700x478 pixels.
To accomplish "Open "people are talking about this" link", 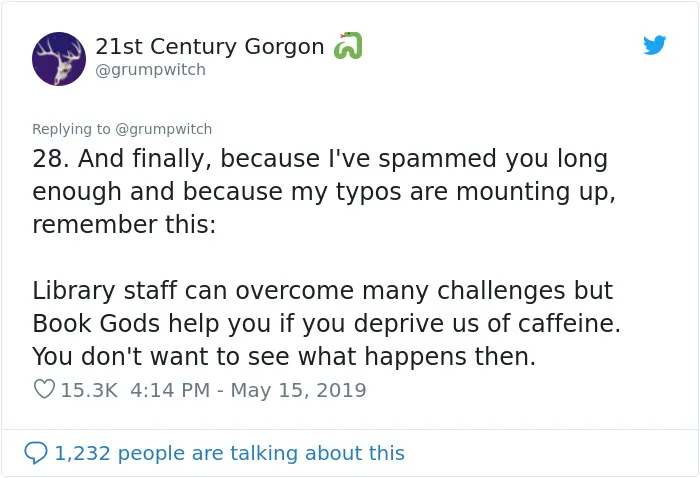I will coord(261,453).
